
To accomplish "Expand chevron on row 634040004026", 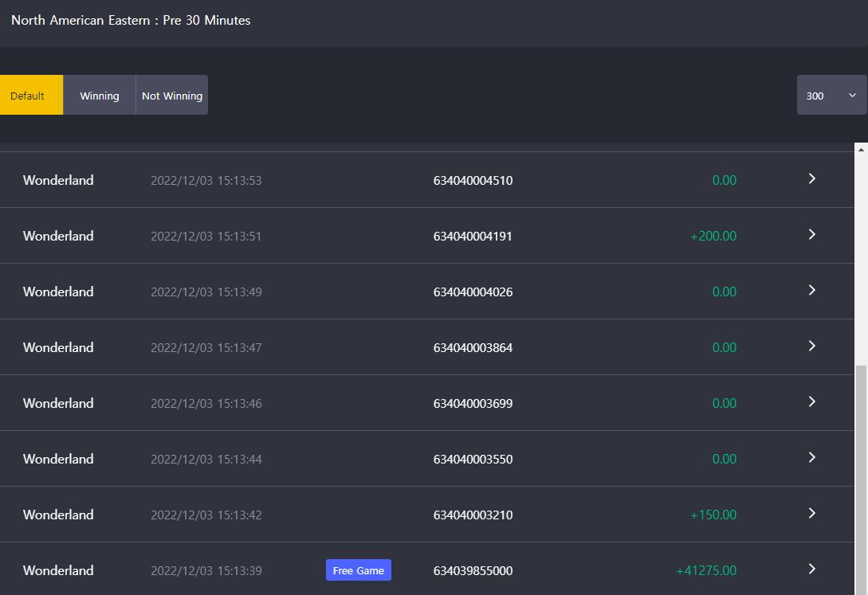I will 811,290.
